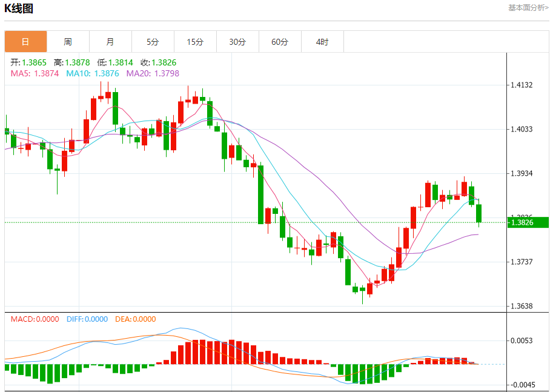Open the 基本面分析 link
Image resolution: width=553 pixels, height=392 pixels.
point(528,8)
